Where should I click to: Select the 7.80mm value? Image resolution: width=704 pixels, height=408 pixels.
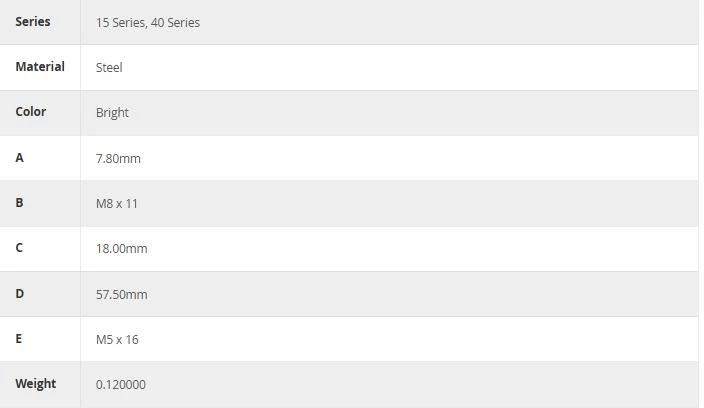(118, 158)
